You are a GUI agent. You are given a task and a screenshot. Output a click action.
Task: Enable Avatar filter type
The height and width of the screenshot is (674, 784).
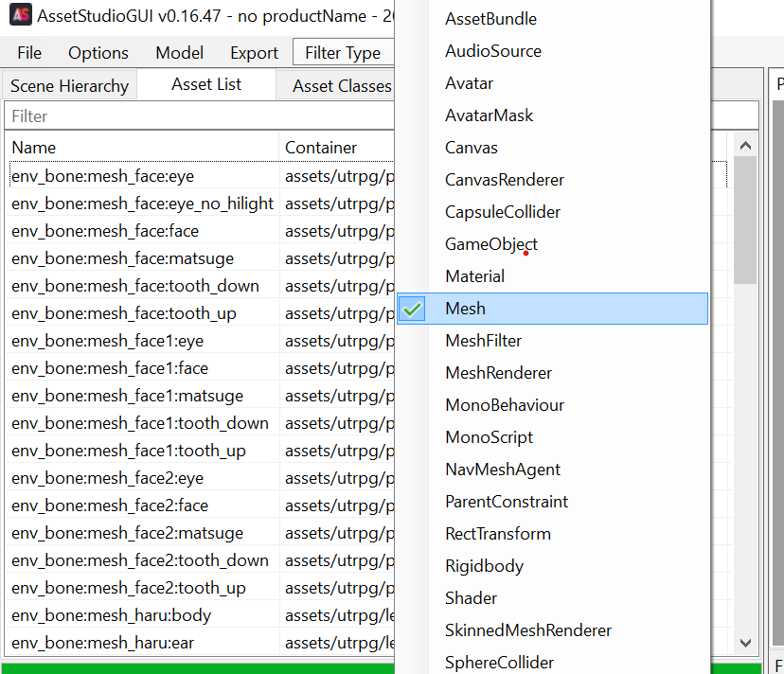[x=552, y=83]
